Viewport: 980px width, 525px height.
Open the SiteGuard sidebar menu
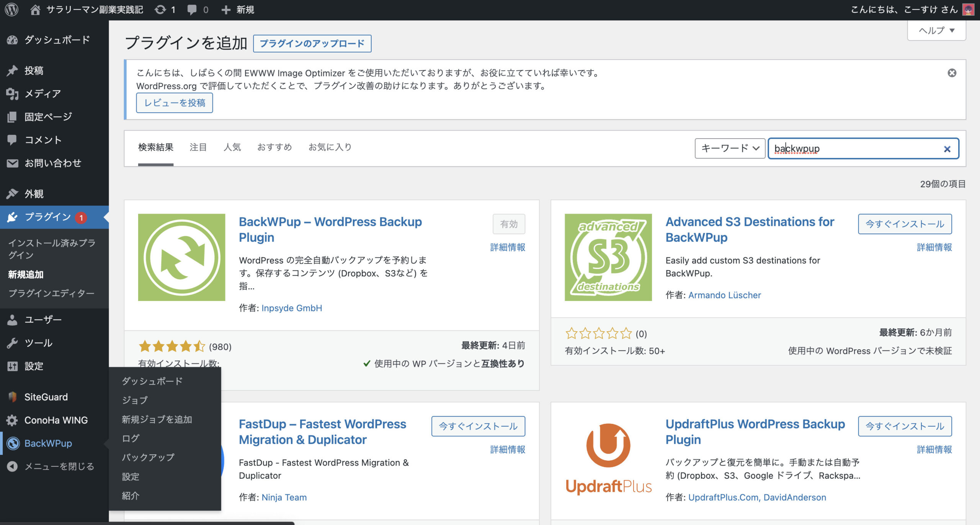[x=46, y=397]
